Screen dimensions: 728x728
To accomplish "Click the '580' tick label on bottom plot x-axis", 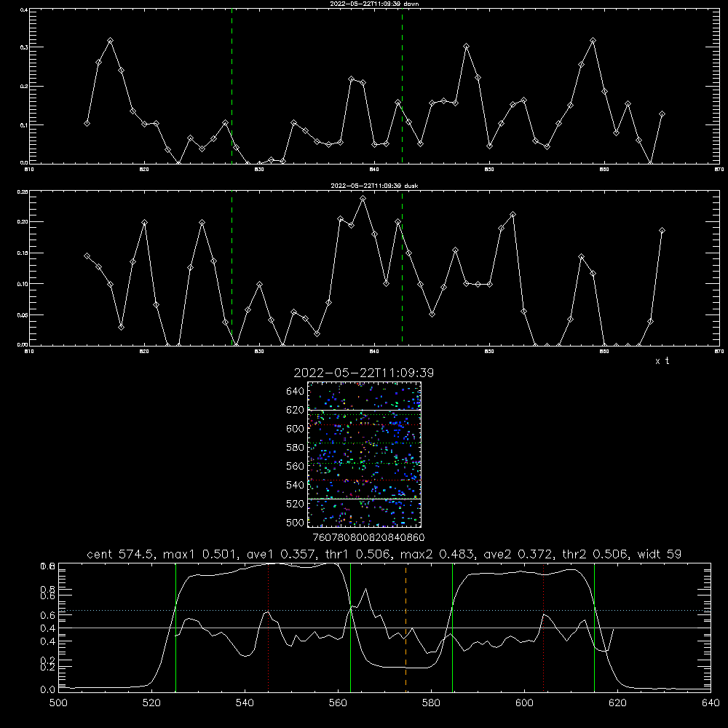I will [x=431, y=703].
